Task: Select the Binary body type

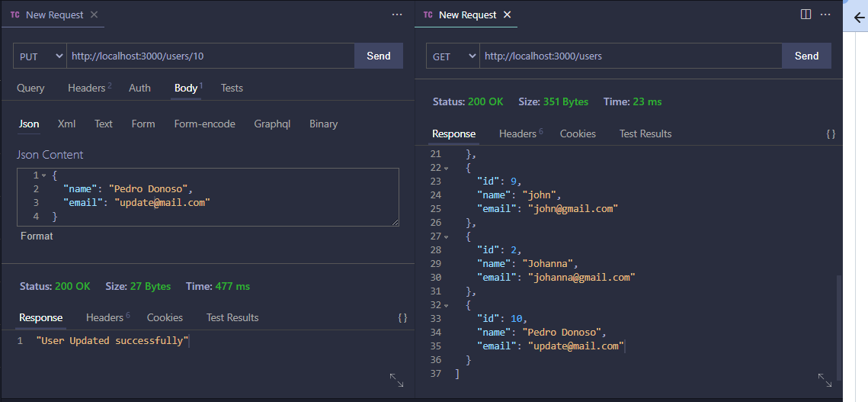Action: tap(323, 124)
